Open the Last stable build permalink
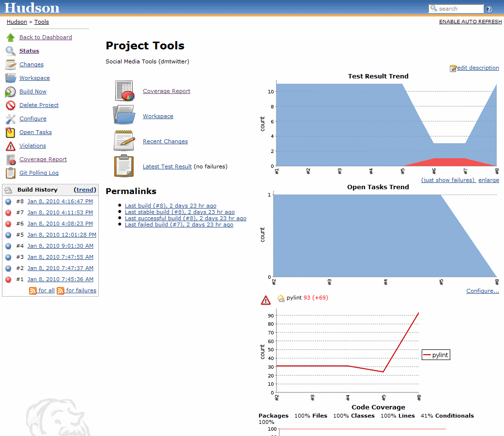This screenshot has height=436, width=504. click(180, 212)
